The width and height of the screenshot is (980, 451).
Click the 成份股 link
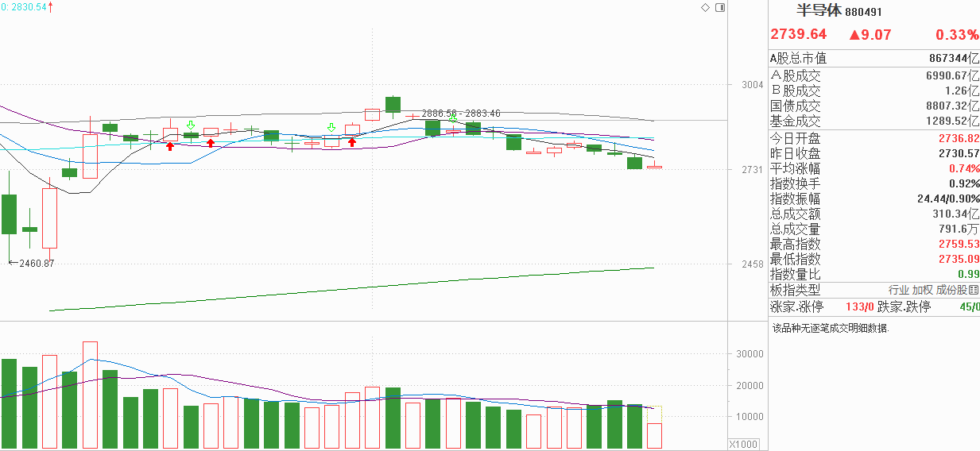(x=952, y=291)
